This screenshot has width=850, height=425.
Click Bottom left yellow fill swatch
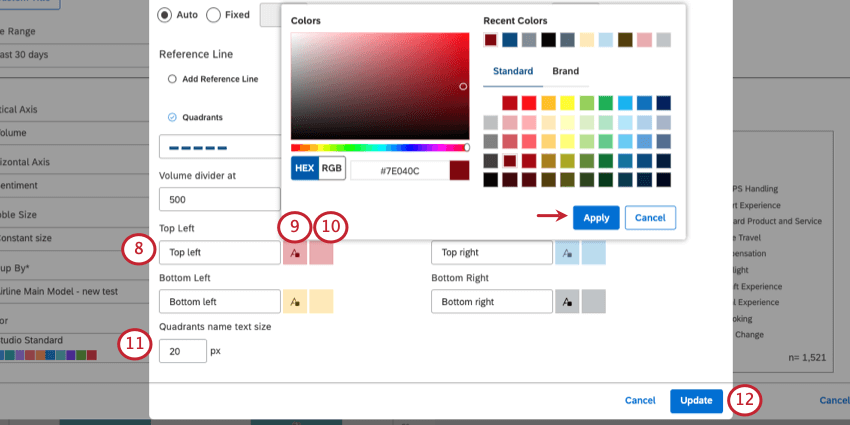[321, 301]
